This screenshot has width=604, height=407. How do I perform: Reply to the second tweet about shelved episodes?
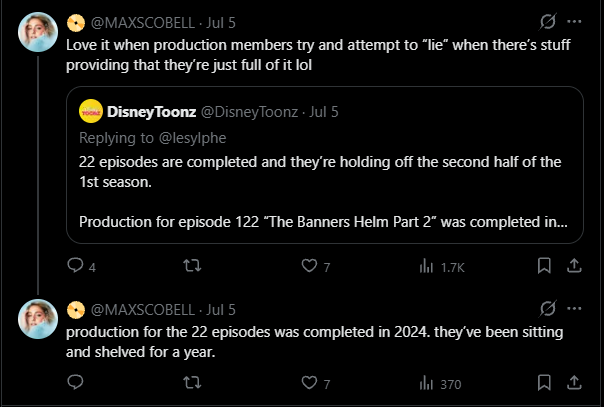[75, 382]
